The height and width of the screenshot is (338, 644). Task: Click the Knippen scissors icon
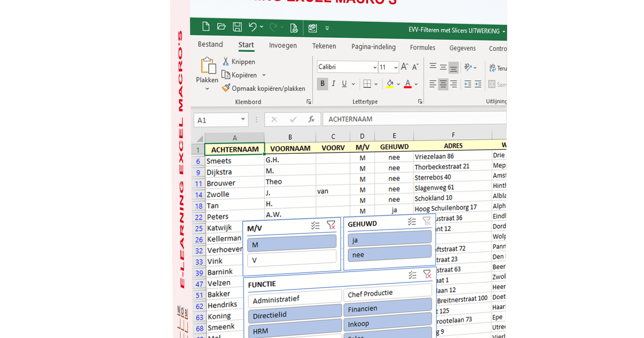[x=227, y=61]
